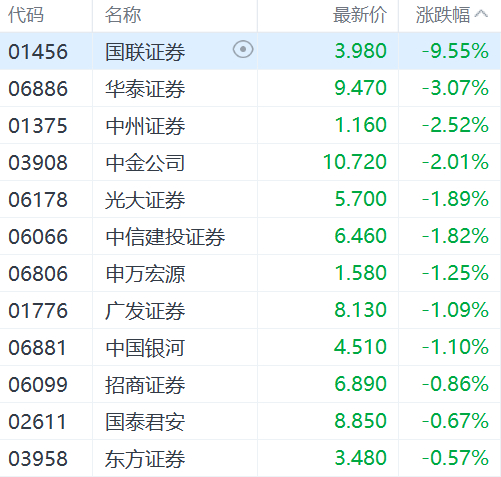Click price 6.890
The width and height of the screenshot is (501, 477).
[361, 384]
